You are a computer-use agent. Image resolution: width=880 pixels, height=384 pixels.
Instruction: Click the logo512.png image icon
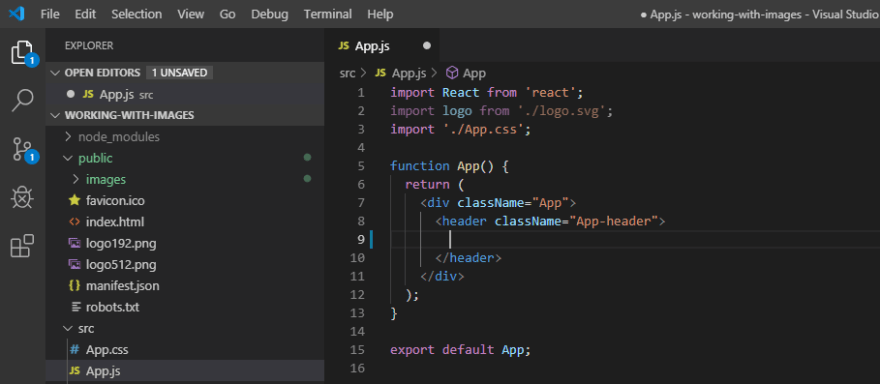point(74,264)
